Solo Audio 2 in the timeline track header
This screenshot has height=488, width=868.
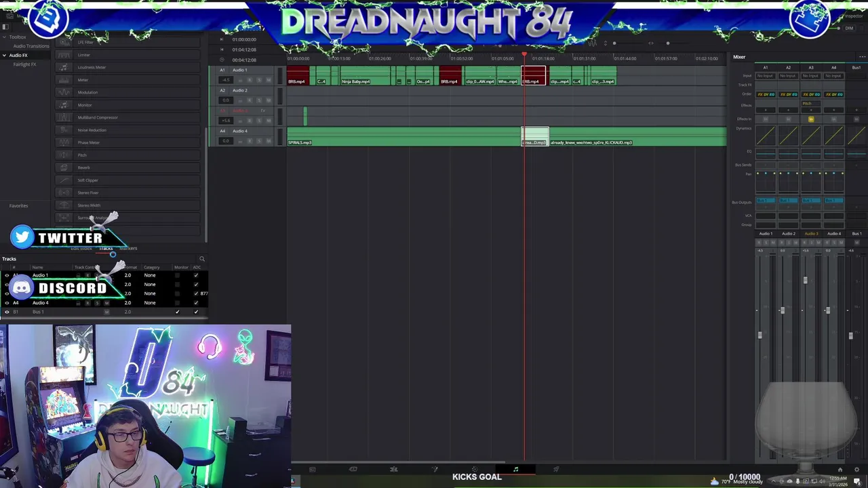259,100
